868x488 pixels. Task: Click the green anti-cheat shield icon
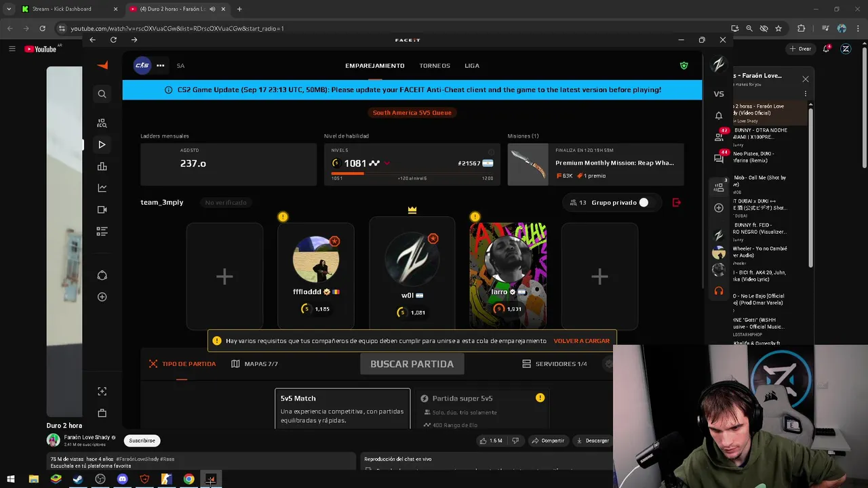click(684, 66)
